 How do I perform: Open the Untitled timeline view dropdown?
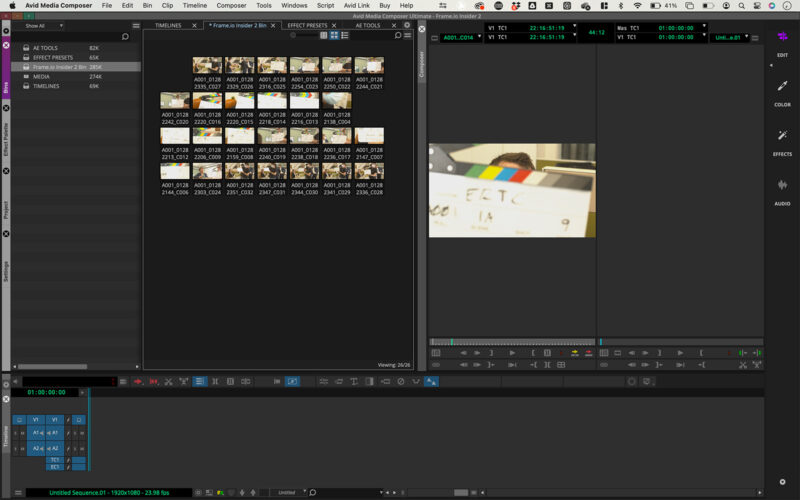point(289,492)
